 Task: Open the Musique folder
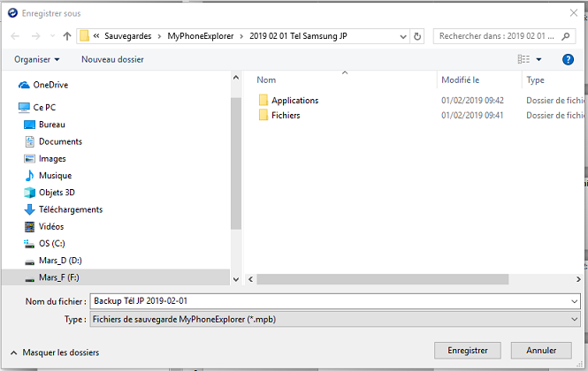[55, 176]
